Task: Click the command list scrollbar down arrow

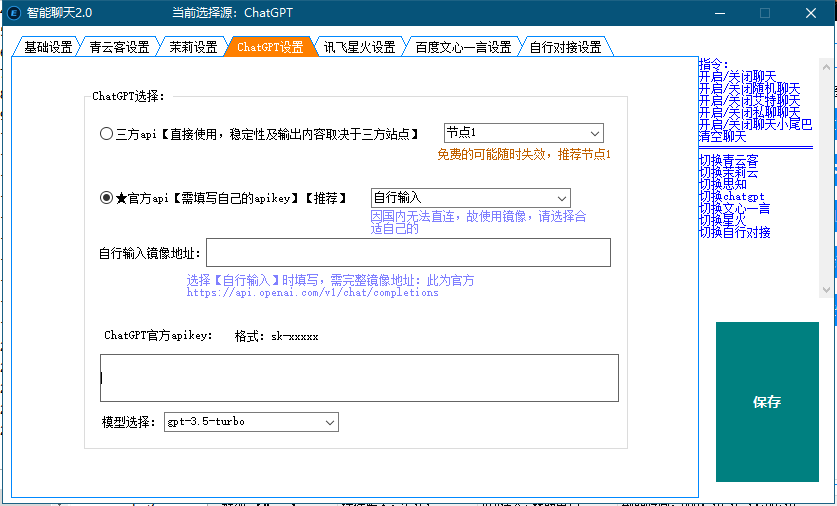Action: [x=826, y=290]
